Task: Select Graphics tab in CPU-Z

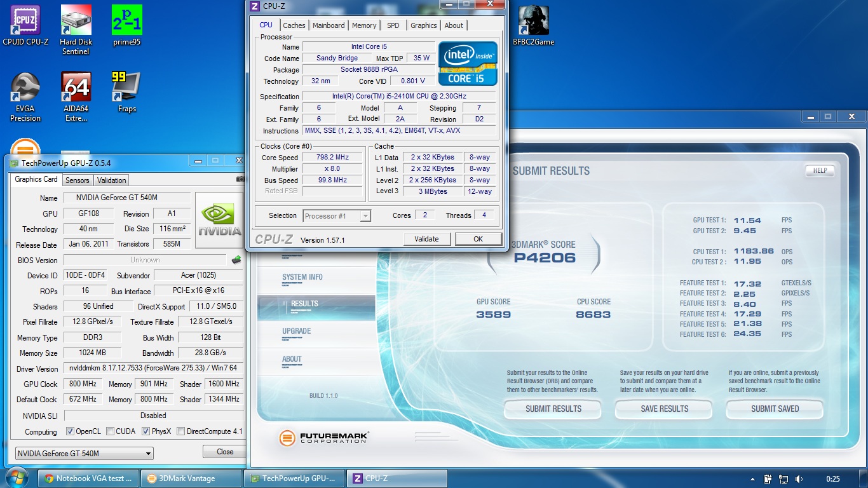Action: (x=423, y=25)
